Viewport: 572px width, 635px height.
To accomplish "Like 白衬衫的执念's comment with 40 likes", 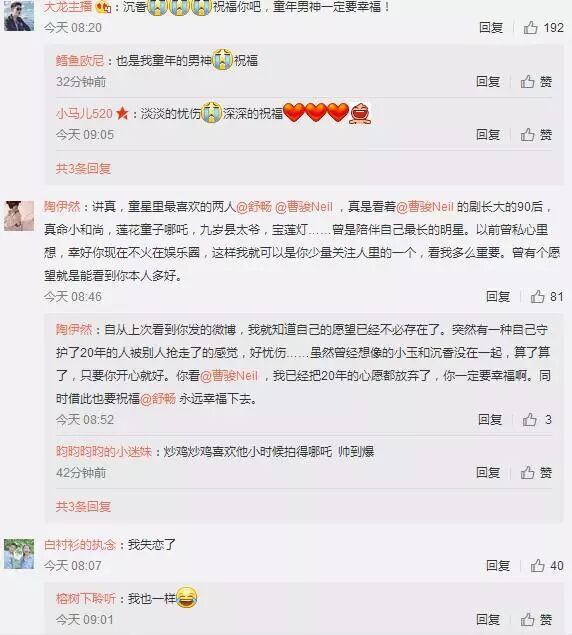I will coord(546,566).
